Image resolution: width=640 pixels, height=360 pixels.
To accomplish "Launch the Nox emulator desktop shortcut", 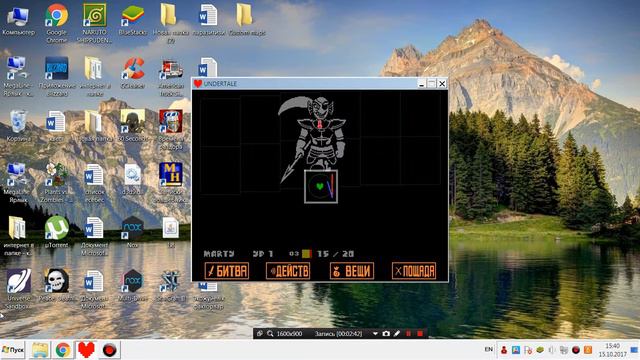I will coord(133,232).
